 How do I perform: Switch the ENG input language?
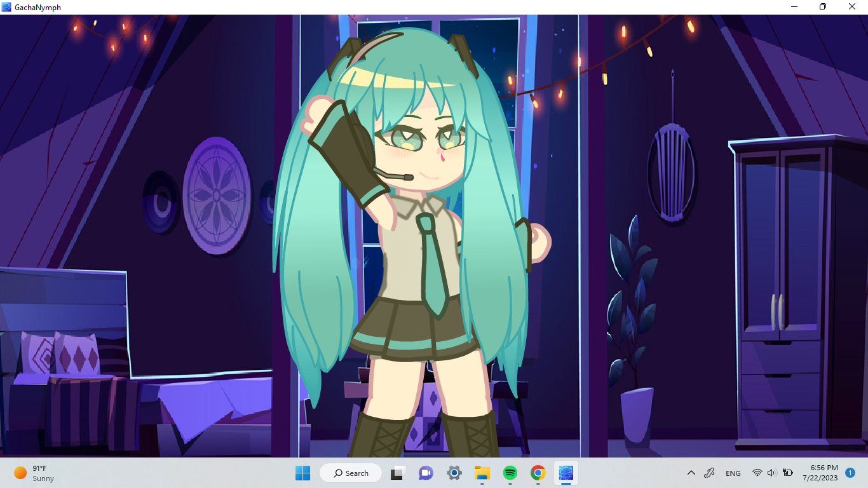733,473
